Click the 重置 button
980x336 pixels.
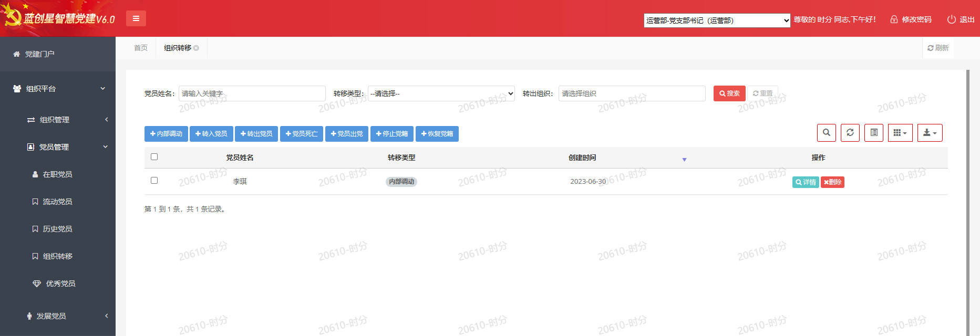pos(762,93)
